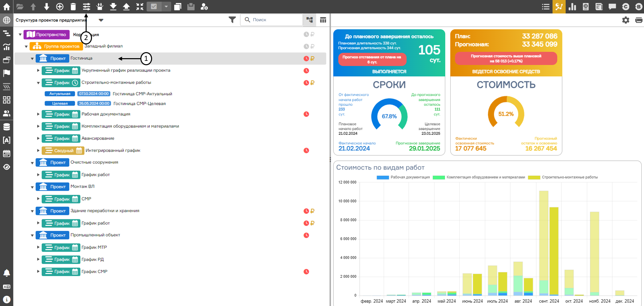
Task: Collapse the Пространство root node
Action: pos(20,34)
